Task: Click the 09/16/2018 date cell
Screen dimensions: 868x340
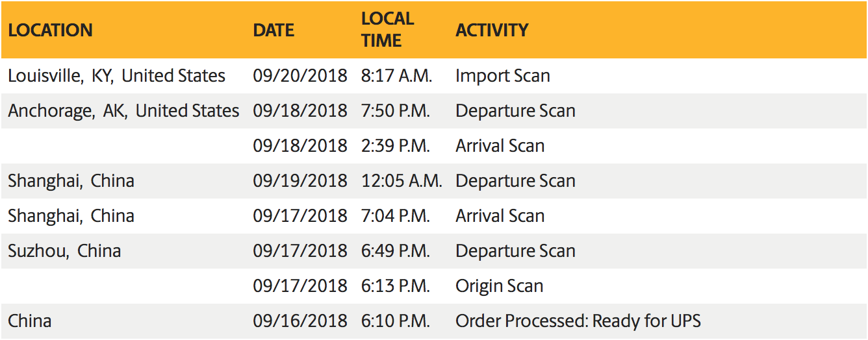Action: click(300, 321)
